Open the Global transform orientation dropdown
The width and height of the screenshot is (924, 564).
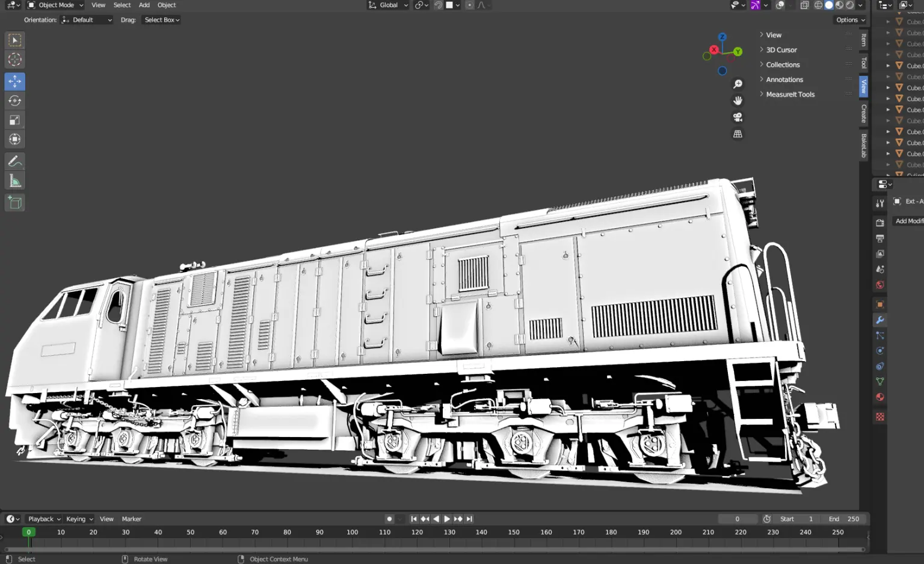click(x=388, y=5)
